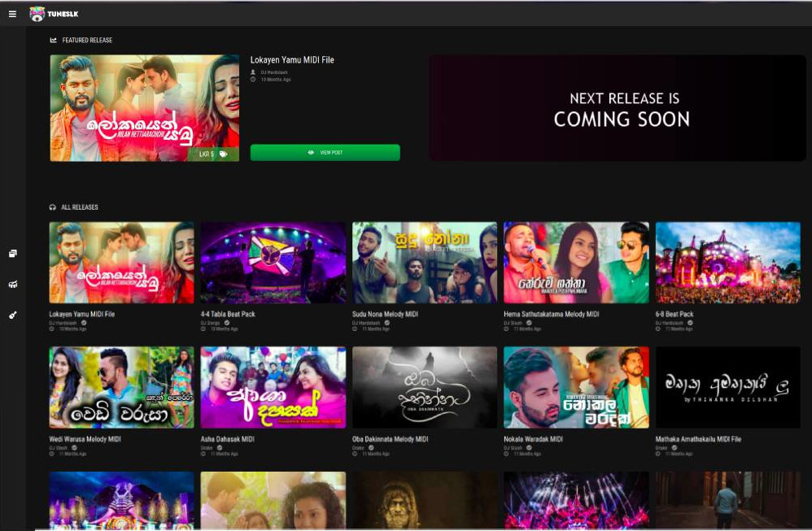Image resolution: width=812 pixels, height=531 pixels.
Task: Click the ALL RELEASES heading text
Action: 80,207
